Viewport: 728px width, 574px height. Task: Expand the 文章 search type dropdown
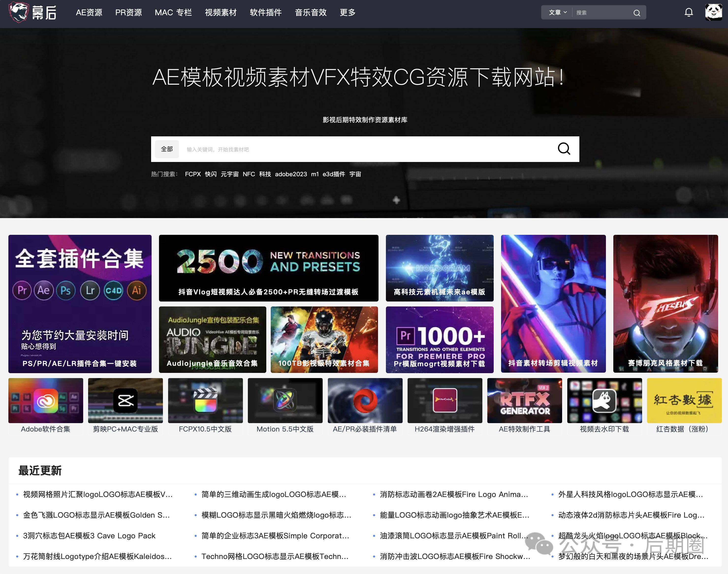[558, 13]
